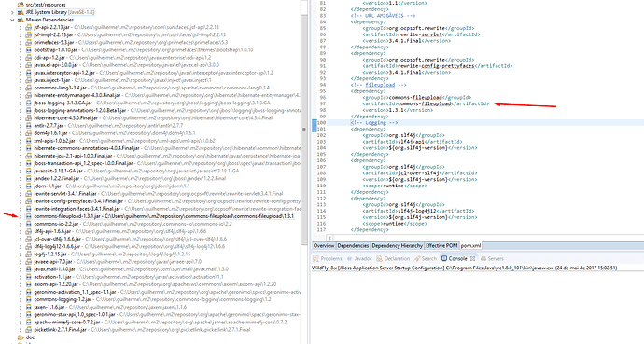Expand the javax.el-api-3.0.0.jar node
The width and height of the screenshot is (644, 344).
(21, 65)
